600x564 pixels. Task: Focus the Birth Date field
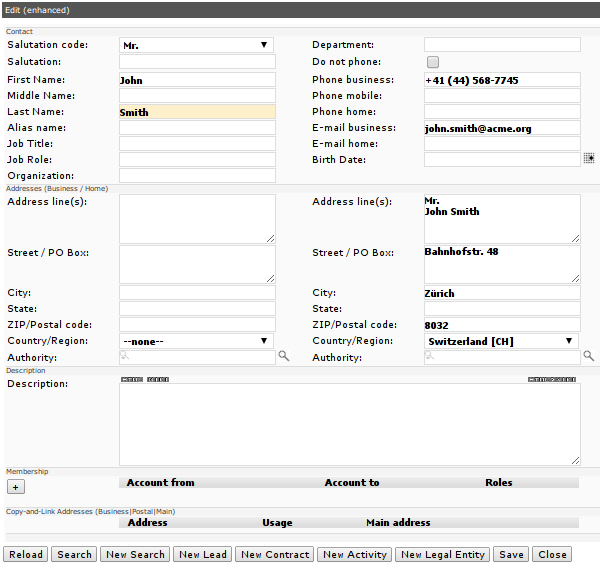(x=502, y=160)
